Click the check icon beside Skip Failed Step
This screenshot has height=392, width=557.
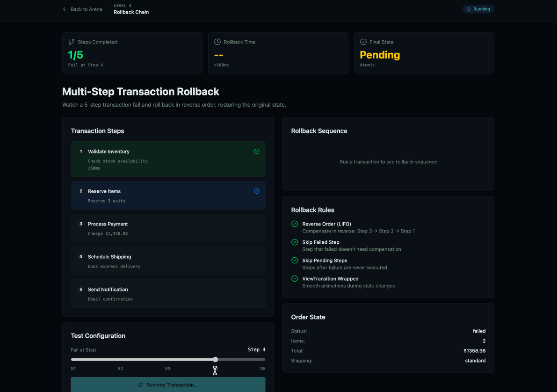pyautogui.click(x=295, y=242)
